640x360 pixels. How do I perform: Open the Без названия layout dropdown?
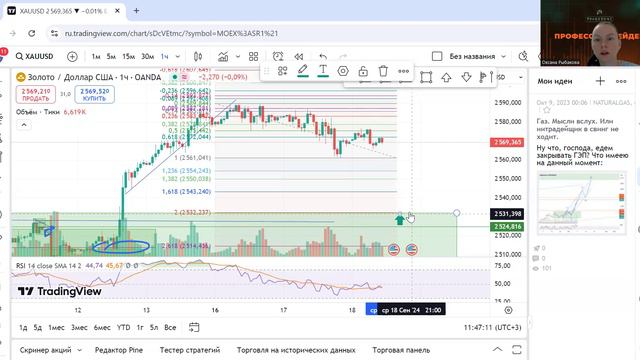coord(477,56)
